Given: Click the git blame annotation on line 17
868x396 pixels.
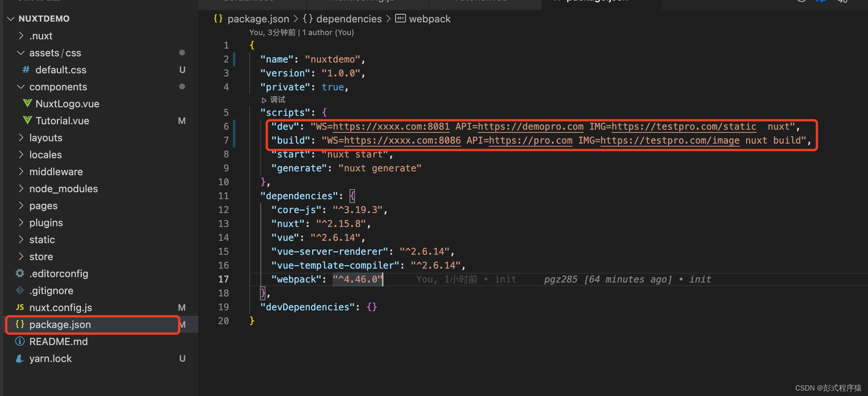Looking at the screenshot, I should (x=627, y=279).
